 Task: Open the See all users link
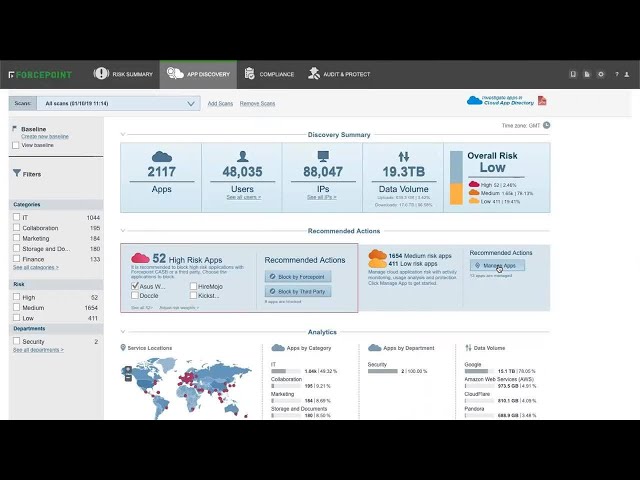244,197
